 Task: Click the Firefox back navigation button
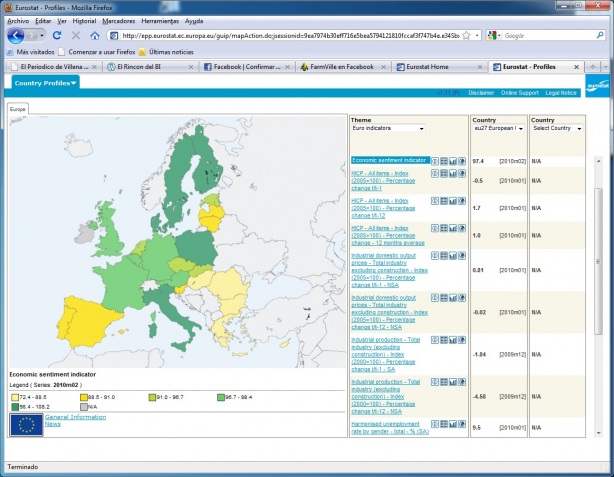tap(18, 35)
